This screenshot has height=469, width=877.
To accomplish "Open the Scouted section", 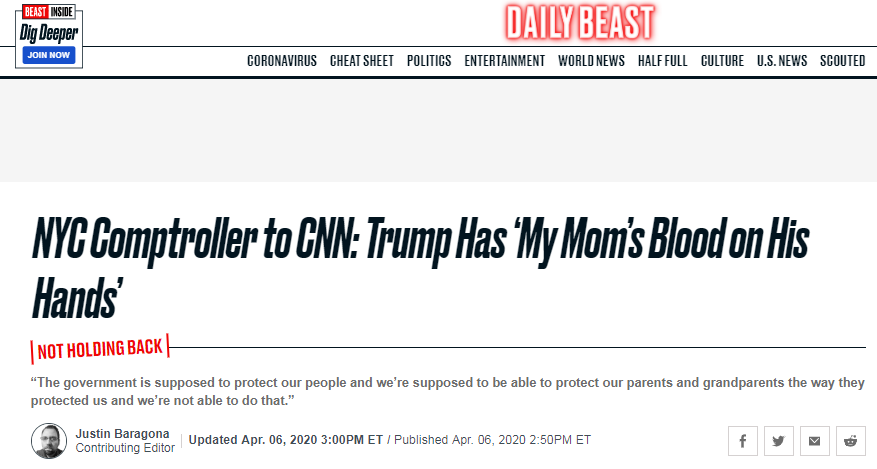I will click(x=842, y=61).
